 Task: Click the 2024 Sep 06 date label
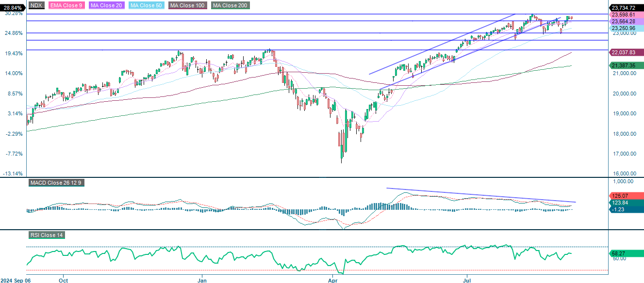click(17, 280)
